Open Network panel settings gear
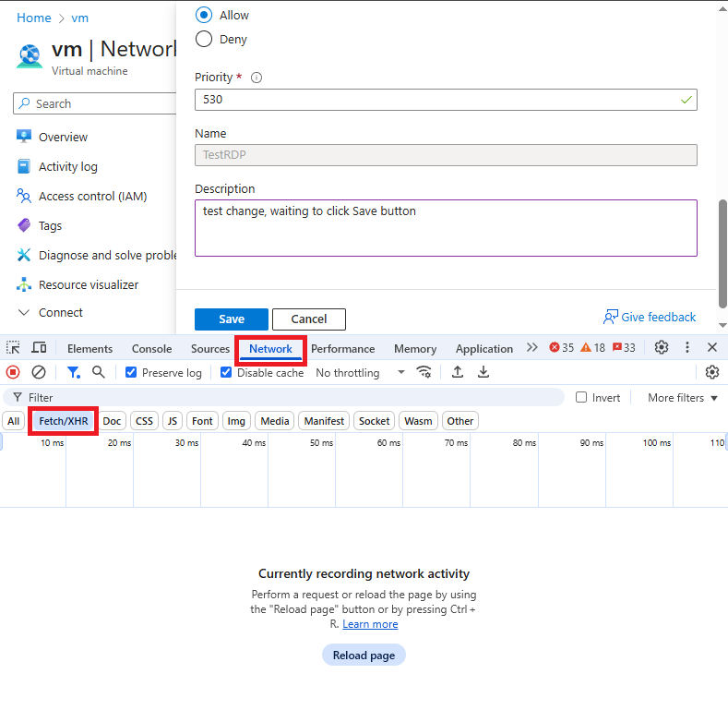Viewport: 728px width, 722px height. click(x=711, y=372)
